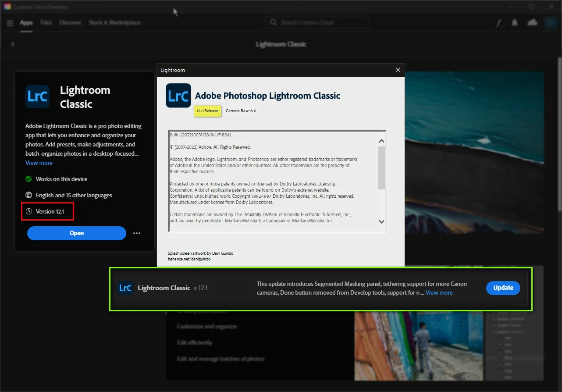Open the three-dot more options menu
The height and width of the screenshot is (392, 562).
pyautogui.click(x=137, y=233)
